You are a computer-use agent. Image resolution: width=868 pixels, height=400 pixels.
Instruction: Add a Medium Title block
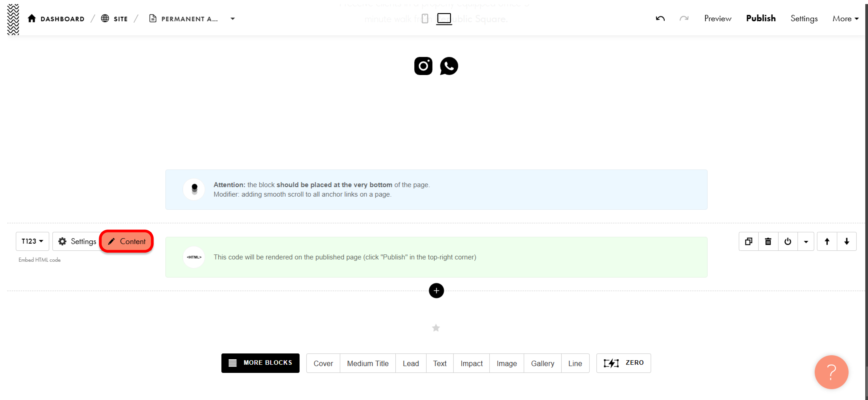(368, 363)
